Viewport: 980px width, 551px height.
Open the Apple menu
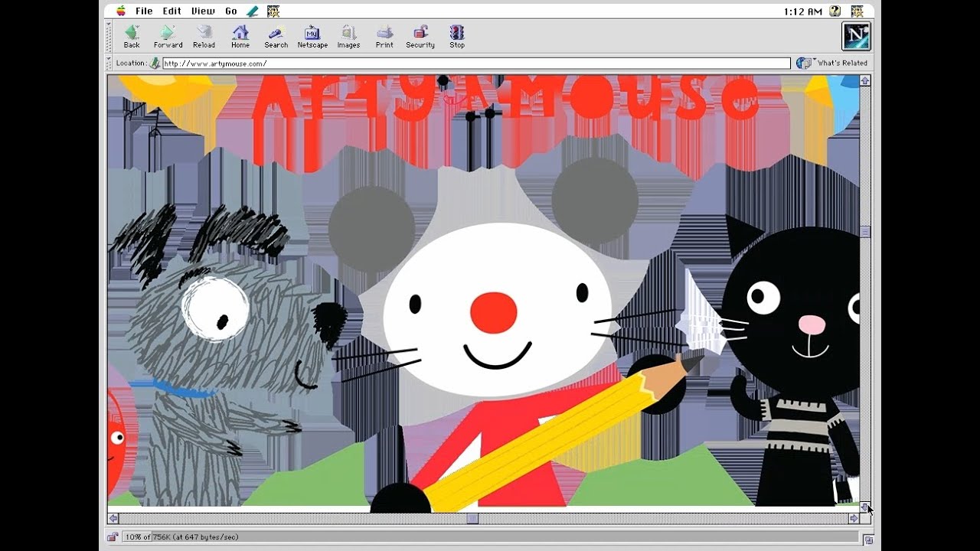coord(121,11)
